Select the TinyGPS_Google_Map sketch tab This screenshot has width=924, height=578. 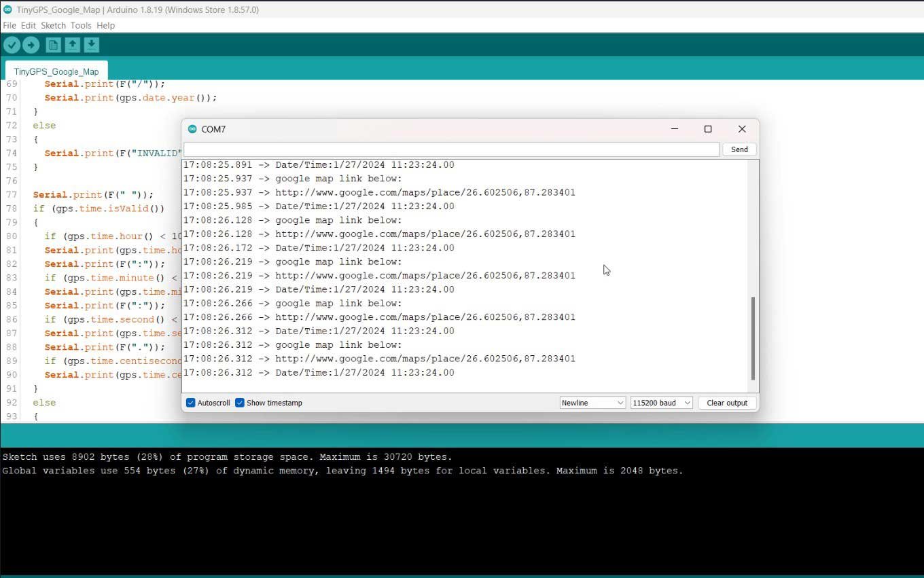pos(56,71)
